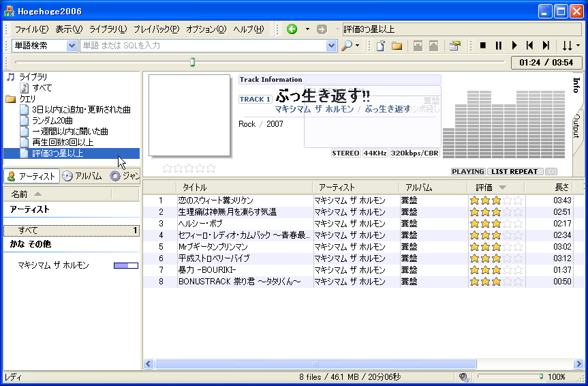Click the gray forward navigation arrow
This screenshot has width=588, height=386.
tap(322, 29)
